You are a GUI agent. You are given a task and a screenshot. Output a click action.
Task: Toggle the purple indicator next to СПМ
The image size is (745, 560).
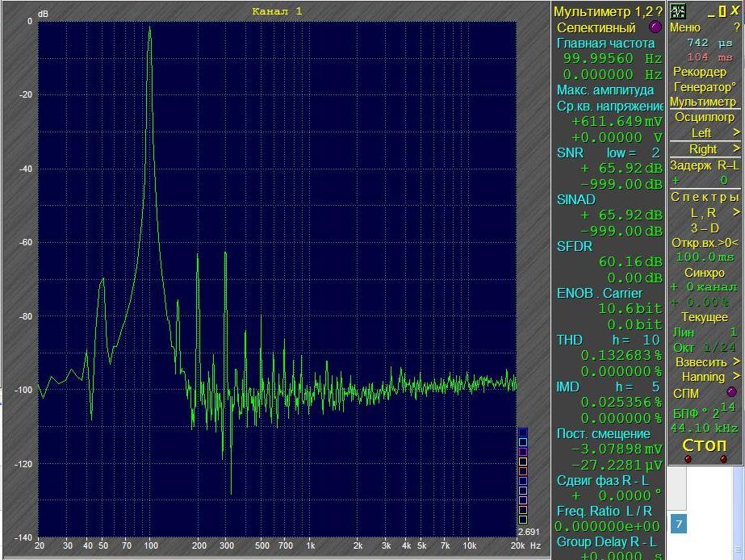(x=732, y=392)
